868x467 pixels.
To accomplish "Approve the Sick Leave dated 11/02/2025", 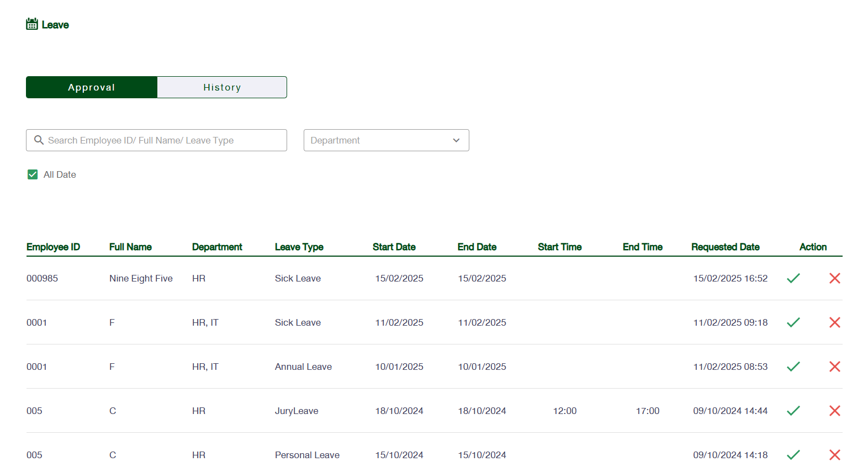I will coord(793,322).
